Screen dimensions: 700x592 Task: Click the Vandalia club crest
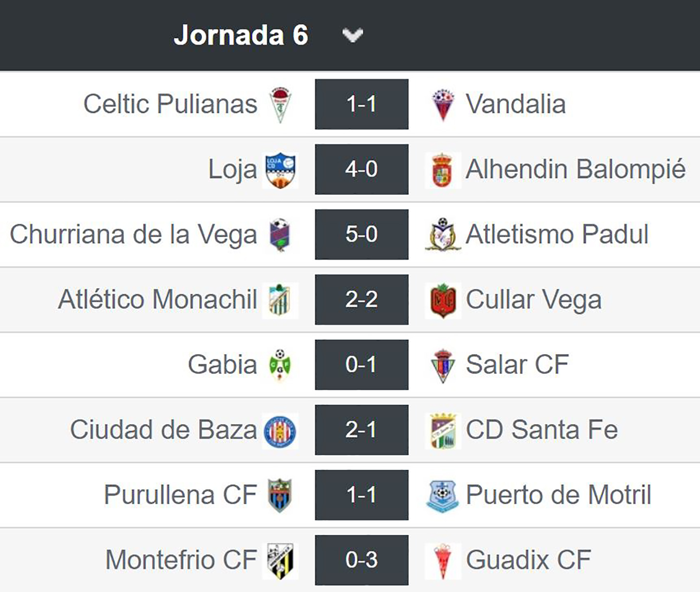click(443, 104)
